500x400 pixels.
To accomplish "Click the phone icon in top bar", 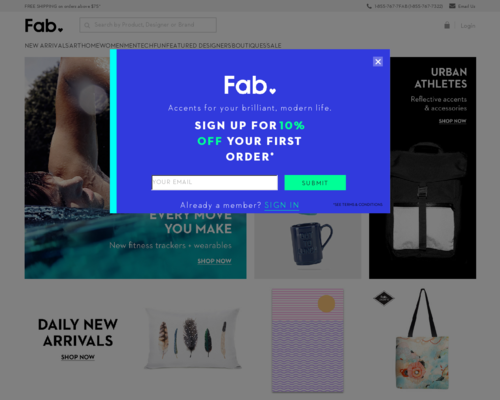I will pos(369,6).
